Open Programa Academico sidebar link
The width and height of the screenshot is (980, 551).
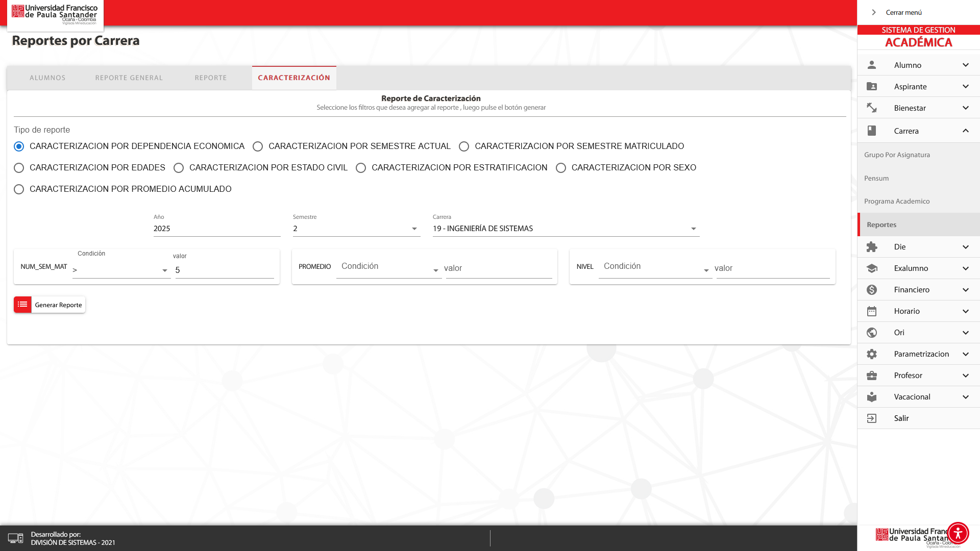[897, 202]
